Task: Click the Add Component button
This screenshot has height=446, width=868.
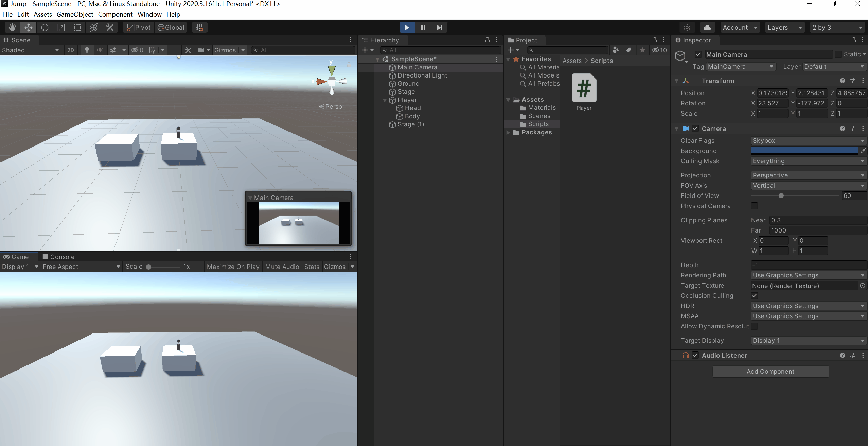Action: pyautogui.click(x=770, y=372)
